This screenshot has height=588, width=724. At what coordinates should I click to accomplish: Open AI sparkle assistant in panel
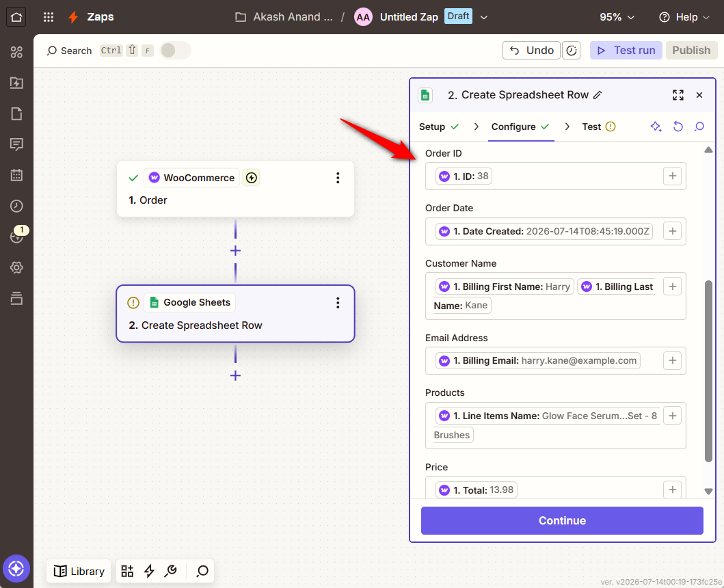click(656, 126)
